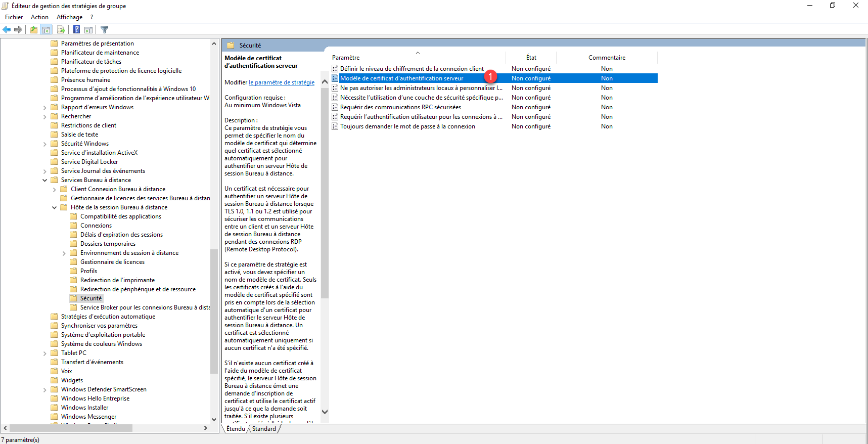Click the blue Back arrow in toolbar

pyautogui.click(x=7, y=30)
